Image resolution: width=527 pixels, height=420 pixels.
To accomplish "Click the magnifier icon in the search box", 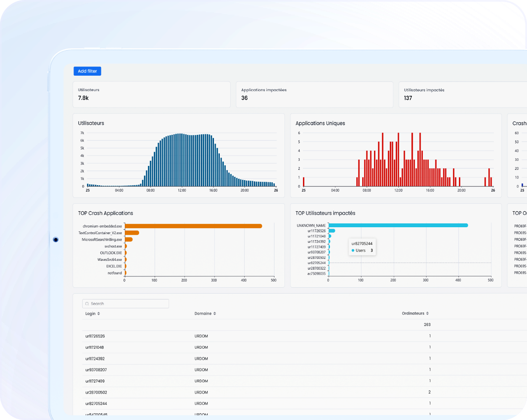I will pos(87,304).
